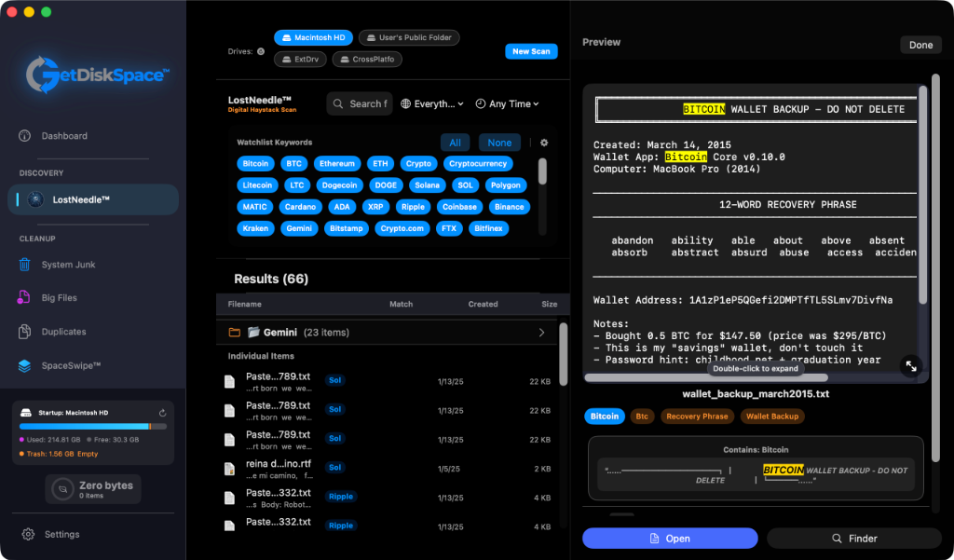The width and height of the screenshot is (954, 560).
Task: Sort results by Match column
Action: (401, 304)
